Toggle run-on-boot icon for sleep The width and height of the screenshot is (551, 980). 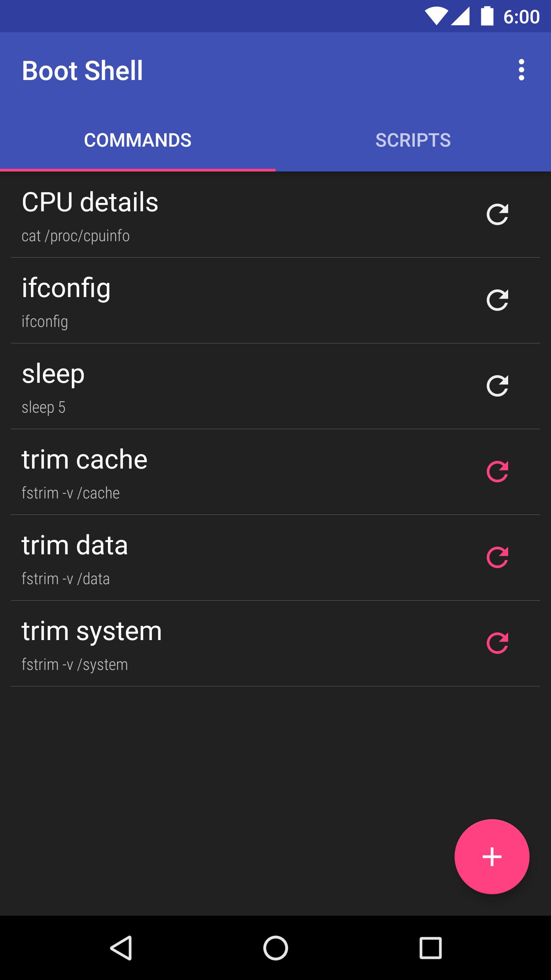click(497, 386)
